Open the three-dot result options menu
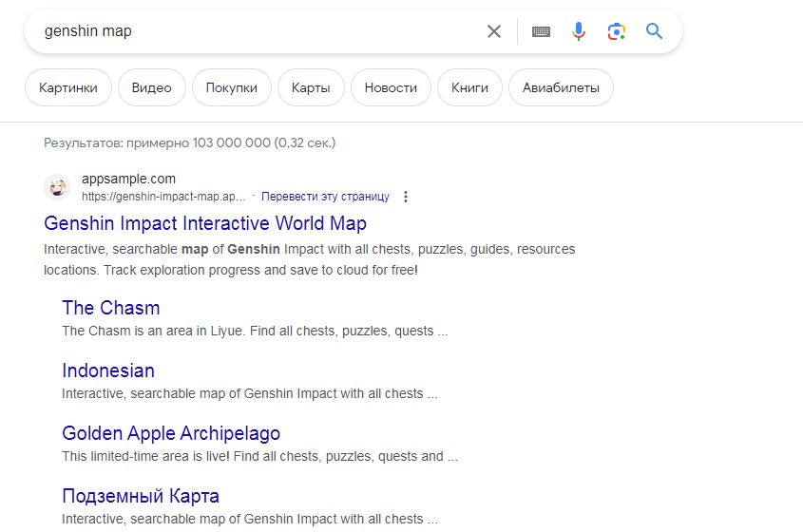Viewport: 803px width, 532px height. 406,197
